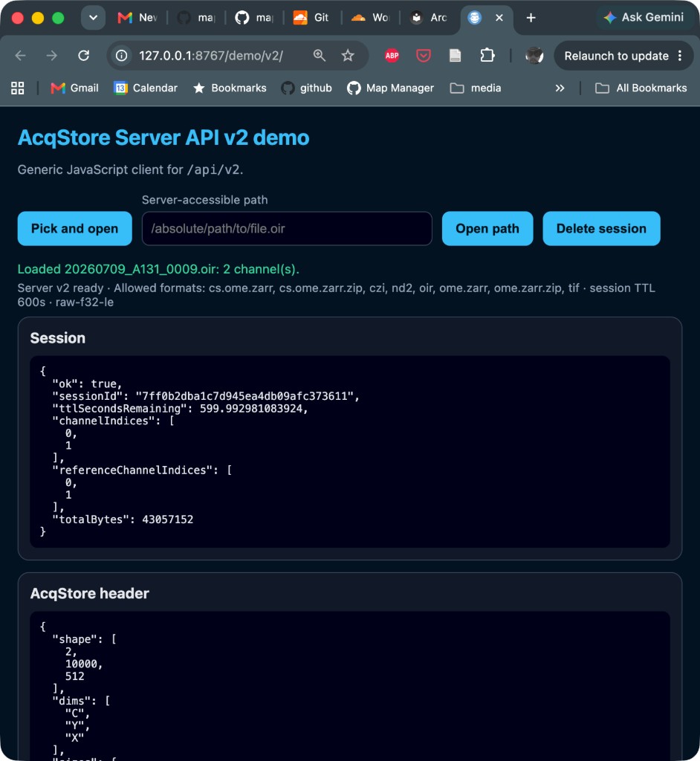Switch to the second GitHub 'ma' tab
This screenshot has height=761, width=700.
(x=254, y=18)
